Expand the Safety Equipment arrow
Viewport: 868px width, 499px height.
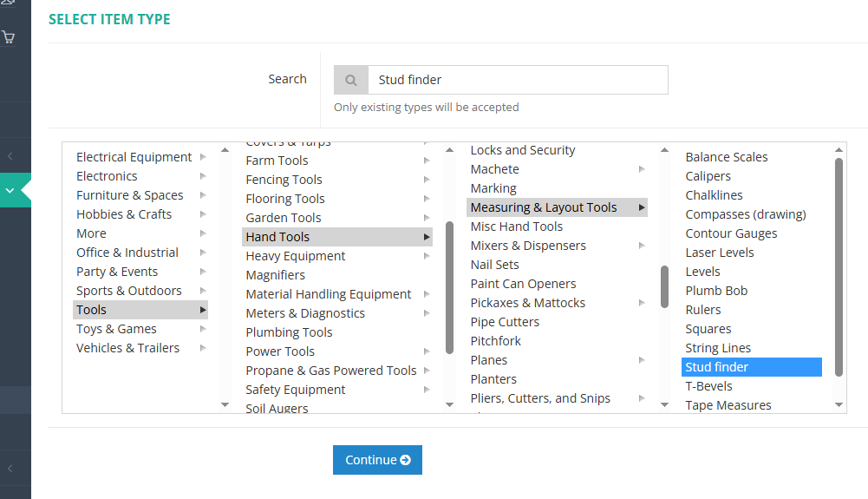(427, 390)
